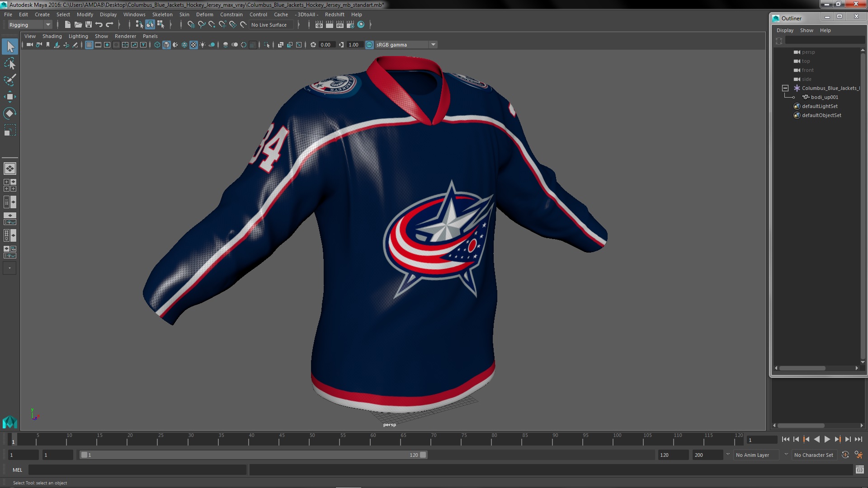The image size is (868, 488).
Task: Open a scene file
Action: [78, 25]
